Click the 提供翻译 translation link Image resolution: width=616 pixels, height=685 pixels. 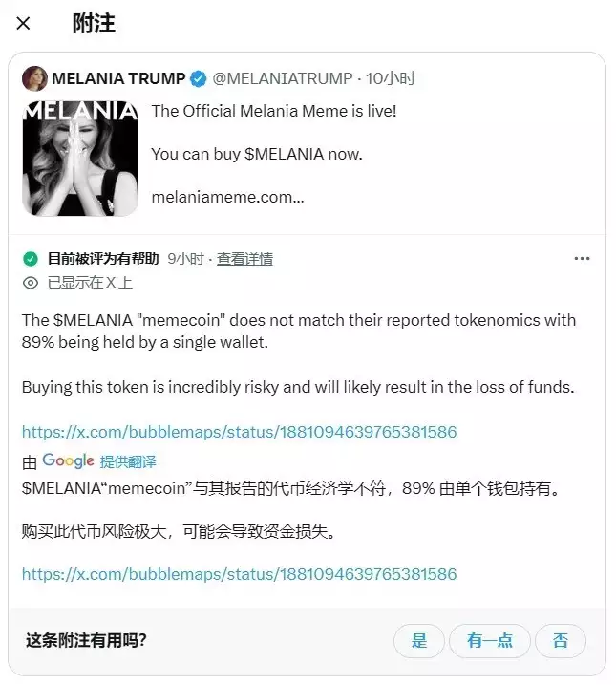tap(128, 461)
